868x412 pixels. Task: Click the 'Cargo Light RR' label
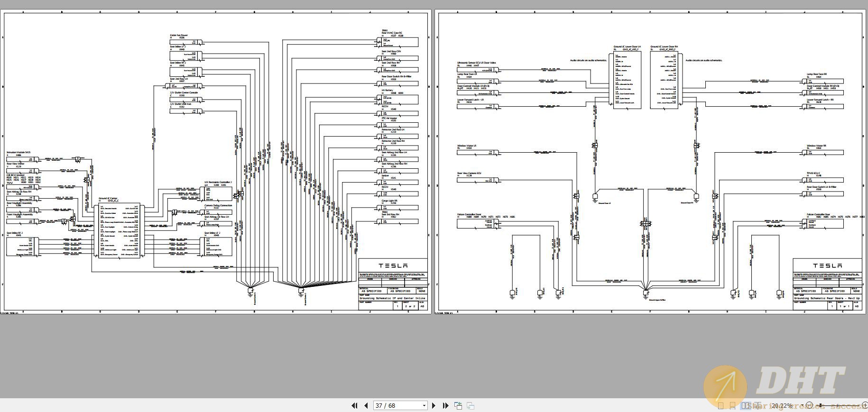pyautogui.click(x=390, y=201)
